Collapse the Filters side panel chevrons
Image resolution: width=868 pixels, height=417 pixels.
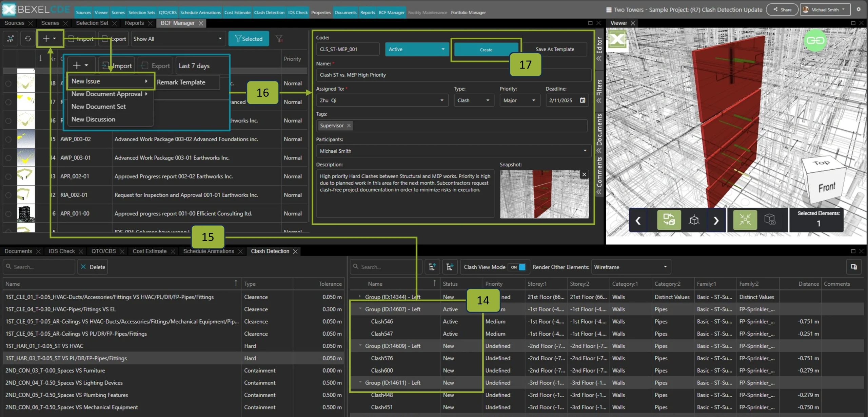(x=599, y=101)
